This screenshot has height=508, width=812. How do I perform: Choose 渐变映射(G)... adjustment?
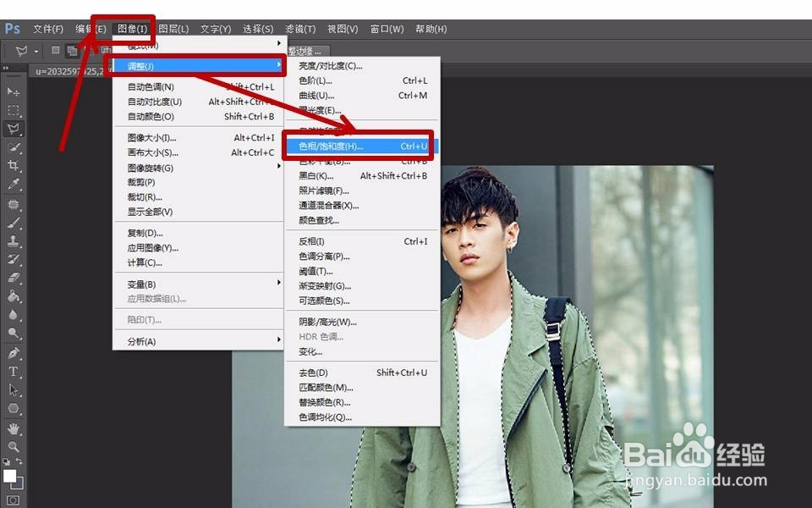point(362,286)
